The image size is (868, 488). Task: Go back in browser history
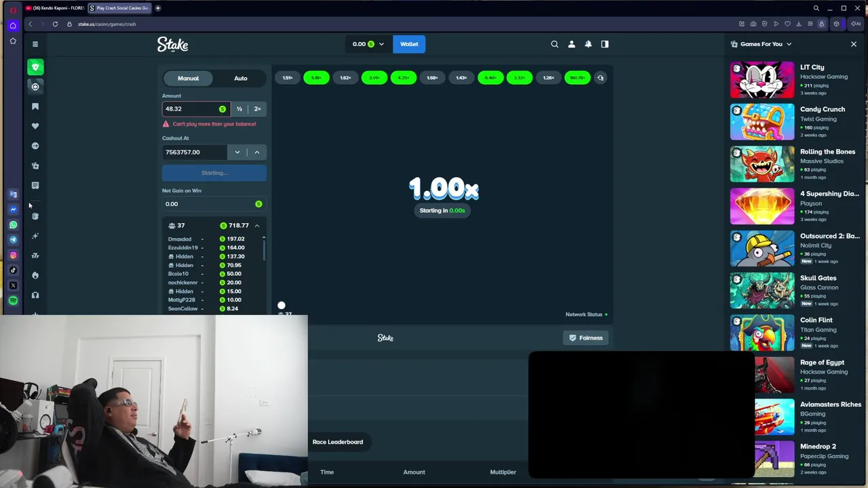30,24
